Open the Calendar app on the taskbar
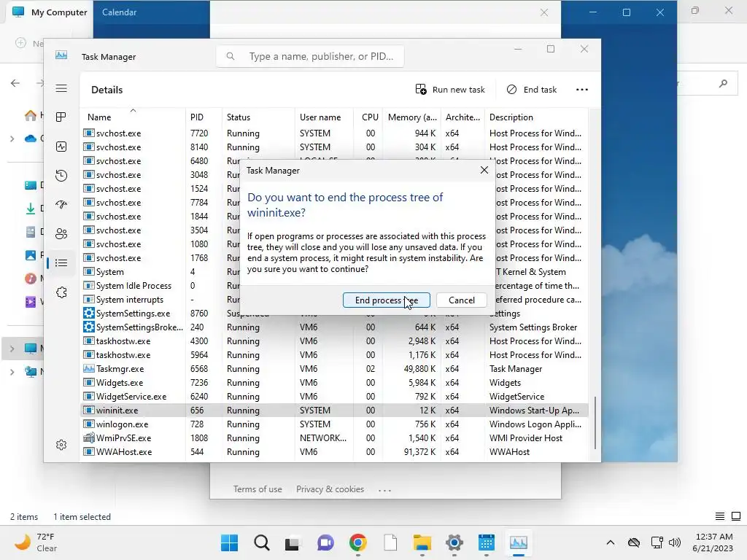747x560 pixels. [487, 542]
